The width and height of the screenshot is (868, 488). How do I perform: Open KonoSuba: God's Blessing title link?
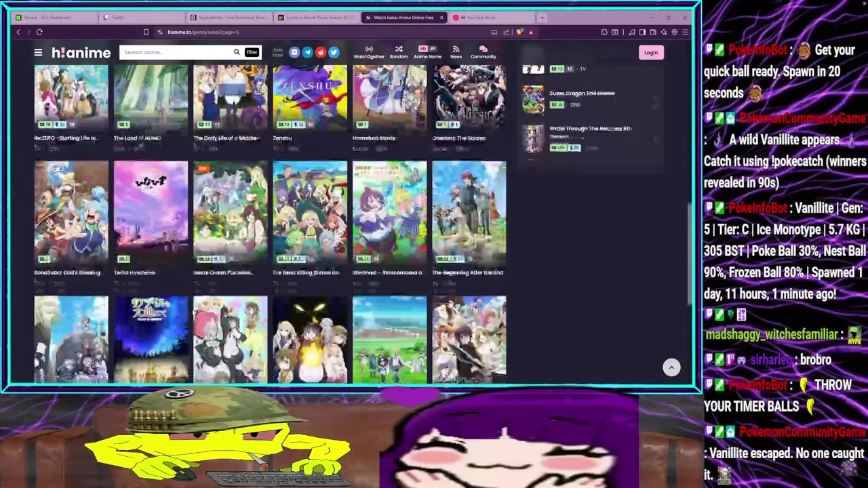(x=67, y=272)
